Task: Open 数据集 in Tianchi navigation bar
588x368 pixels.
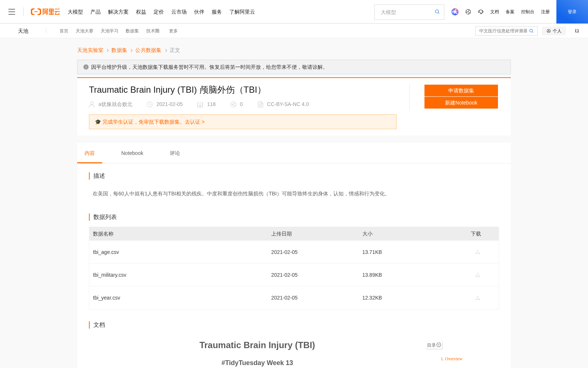Action: (132, 31)
